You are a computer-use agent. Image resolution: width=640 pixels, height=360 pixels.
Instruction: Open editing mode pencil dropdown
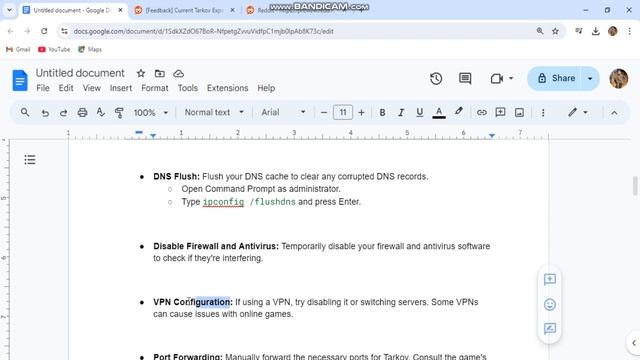tap(577, 112)
